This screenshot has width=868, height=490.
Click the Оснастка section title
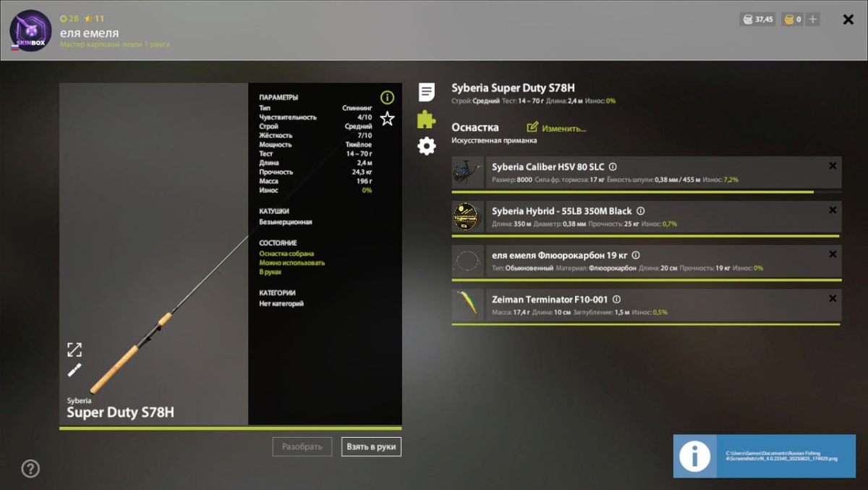click(475, 127)
